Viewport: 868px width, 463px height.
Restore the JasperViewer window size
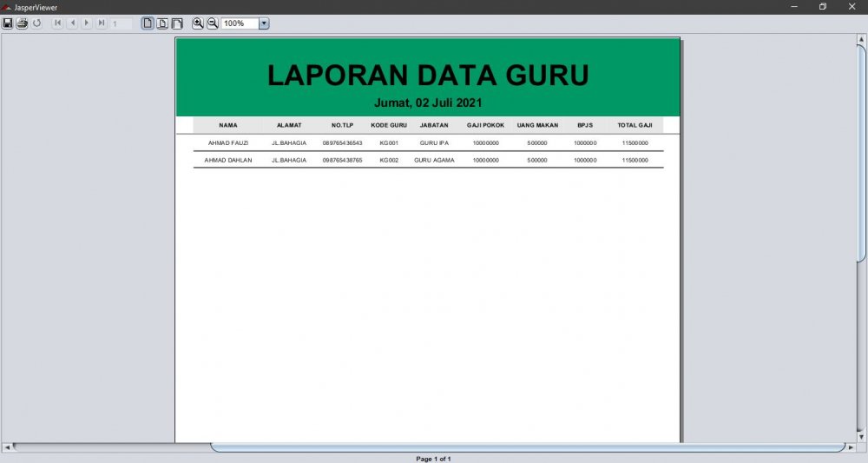(x=822, y=6)
